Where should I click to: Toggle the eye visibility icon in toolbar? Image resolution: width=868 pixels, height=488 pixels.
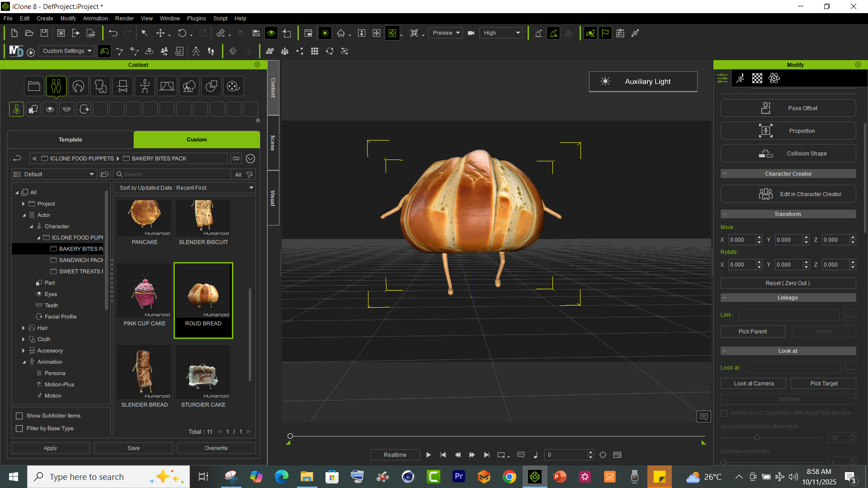point(271,33)
